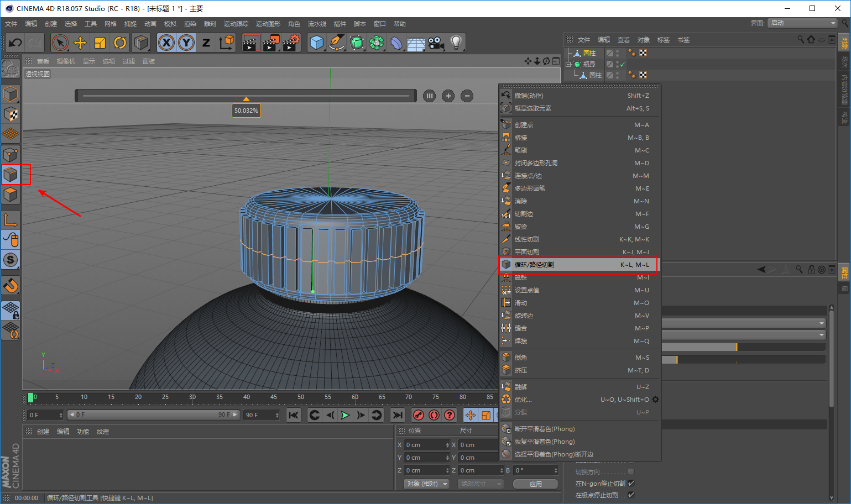This screenshot has height=504, width=851.
Task: Open the green array modeling objects icon
Action: point(377,43)
